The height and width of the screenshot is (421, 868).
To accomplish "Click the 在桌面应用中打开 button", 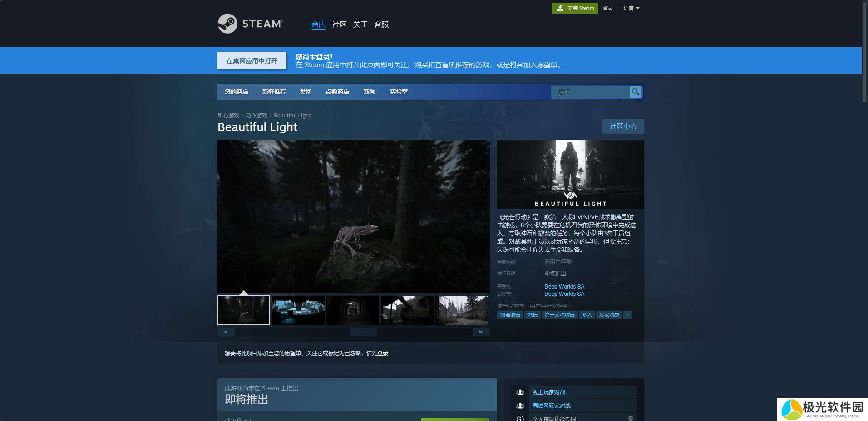I will [x=252, y=61].
